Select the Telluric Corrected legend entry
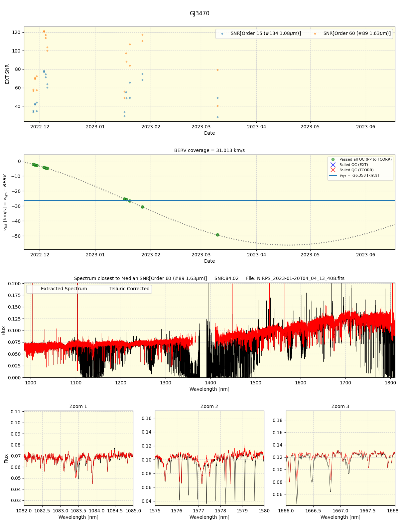Viewport: 399px width, 532px height. point(124,289)
